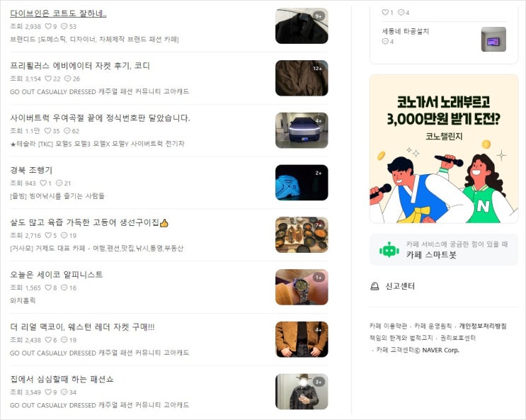526x420 pixels.
Task: Open 더 리얼 맥코이 웨스턴 레더 자켓 post
Action: (82, 327)
